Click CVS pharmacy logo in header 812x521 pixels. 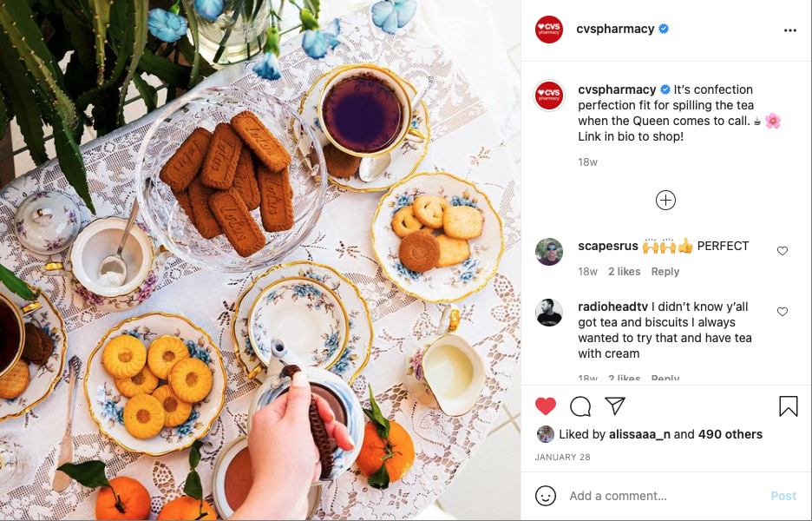(x=549, y=30)
